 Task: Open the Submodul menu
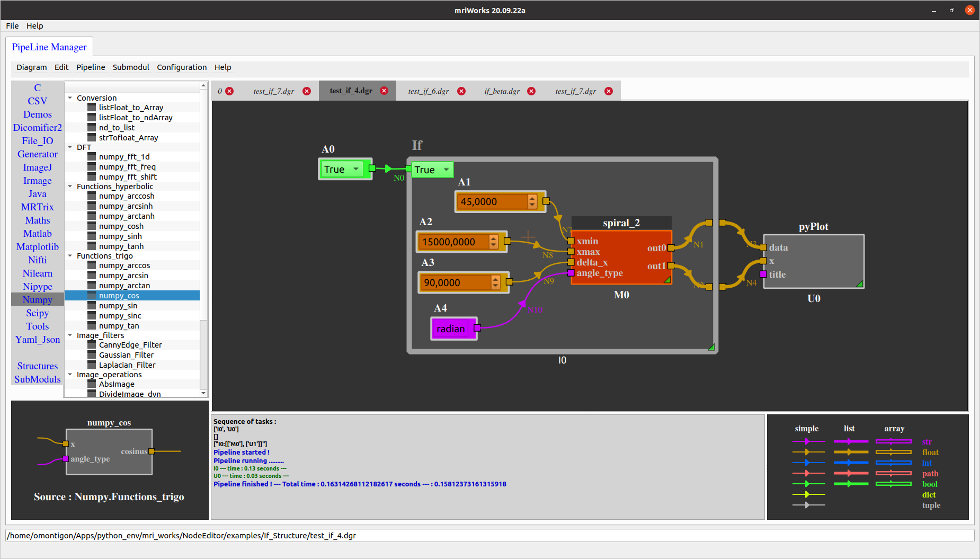pyautogui.click(x=131, y=67)
